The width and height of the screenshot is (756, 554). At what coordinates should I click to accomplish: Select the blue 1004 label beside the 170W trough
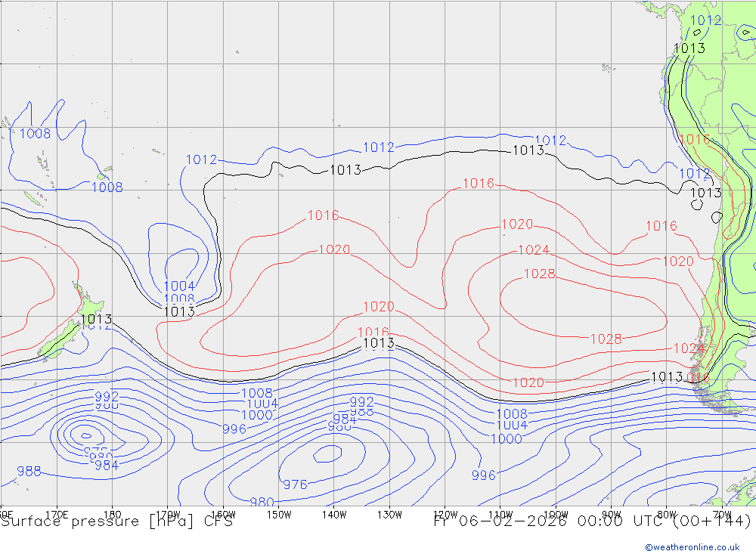pos(179,286)
